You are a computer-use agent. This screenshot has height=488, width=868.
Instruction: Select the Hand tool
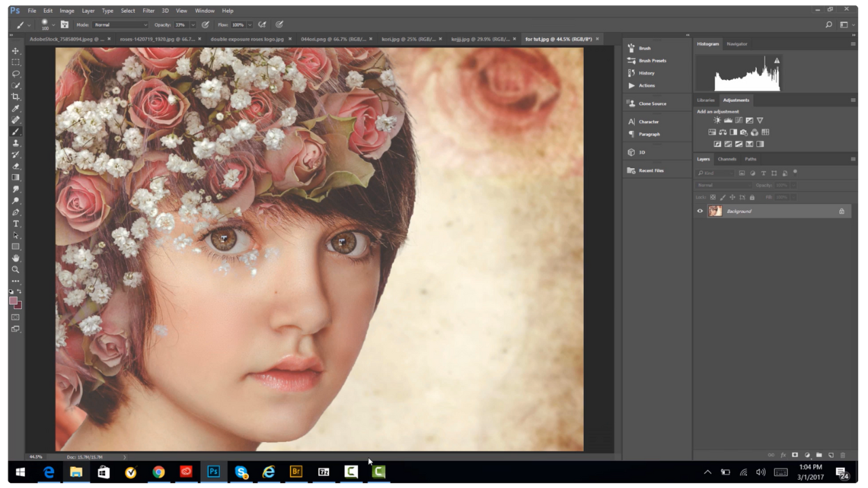[16, 258]
